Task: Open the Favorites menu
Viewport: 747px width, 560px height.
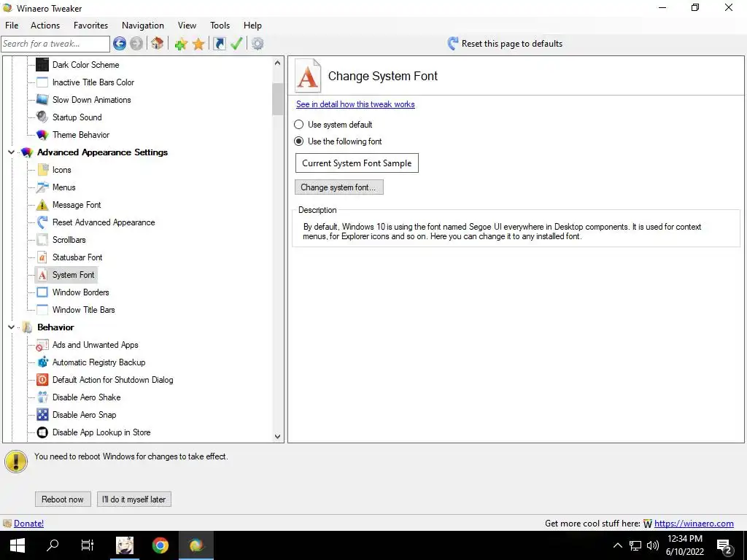Action: tap(90, 26)
